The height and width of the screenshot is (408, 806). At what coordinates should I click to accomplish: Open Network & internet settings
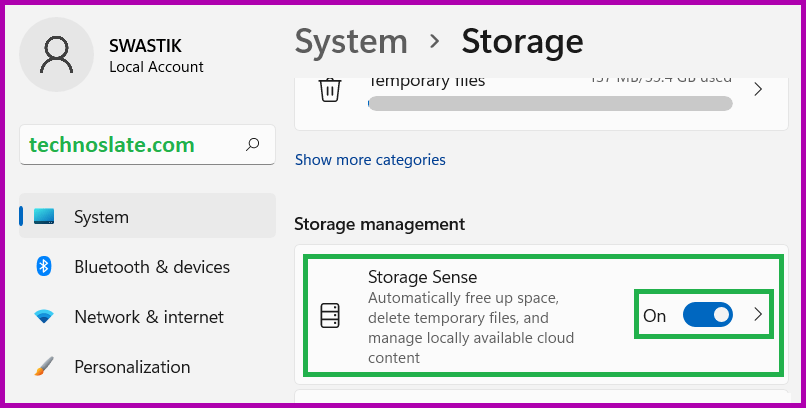pos(147,317)
